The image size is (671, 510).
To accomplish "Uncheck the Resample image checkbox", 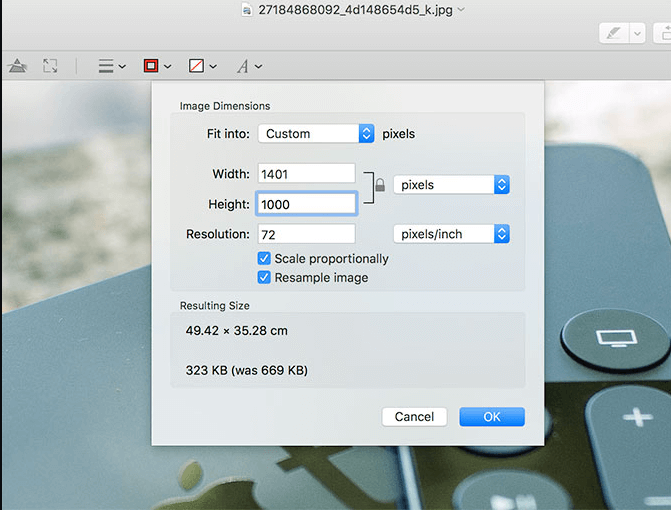I will pyautogui.click(x=265, y=277).
